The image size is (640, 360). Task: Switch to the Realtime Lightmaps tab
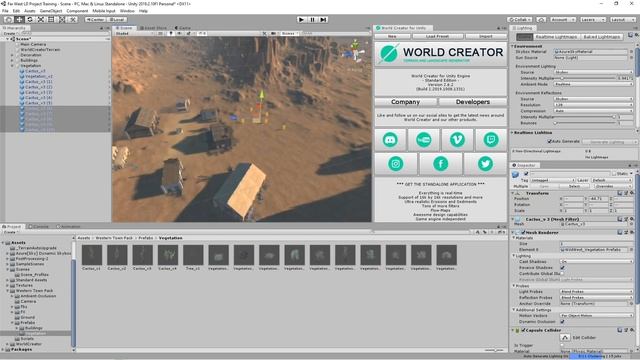point(556,37)
